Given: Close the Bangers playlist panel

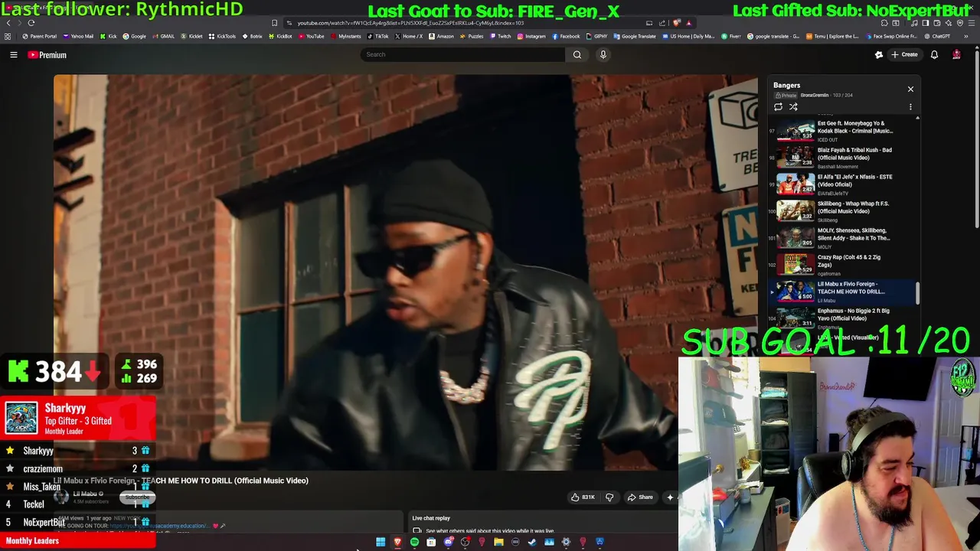Looking at the screenshot, I should [910, 90].
